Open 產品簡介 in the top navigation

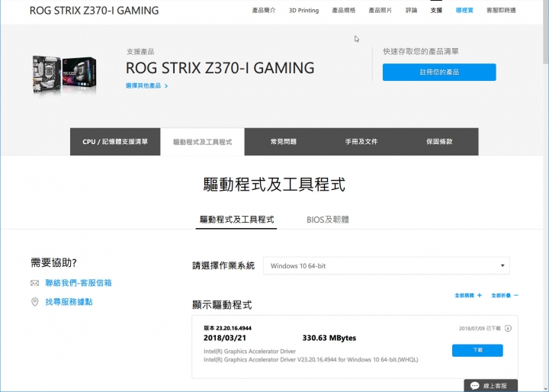[x=264, y=11]
